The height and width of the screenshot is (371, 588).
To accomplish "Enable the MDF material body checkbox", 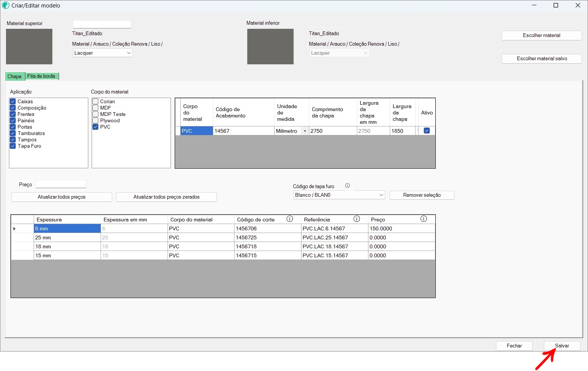I will click(x=95, y=108).
